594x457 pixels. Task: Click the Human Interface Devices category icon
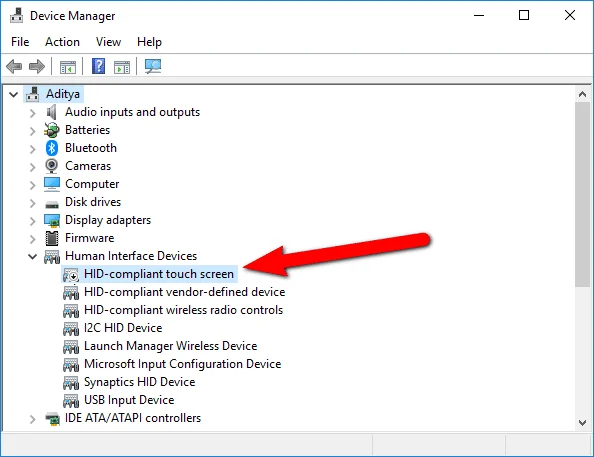(x=52, y=257)
